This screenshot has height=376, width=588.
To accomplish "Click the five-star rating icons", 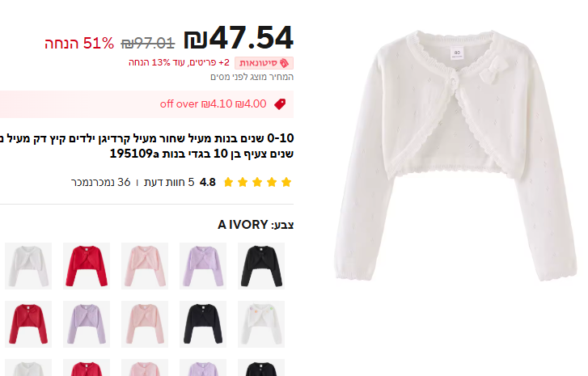I will click(x=257, y=183).
